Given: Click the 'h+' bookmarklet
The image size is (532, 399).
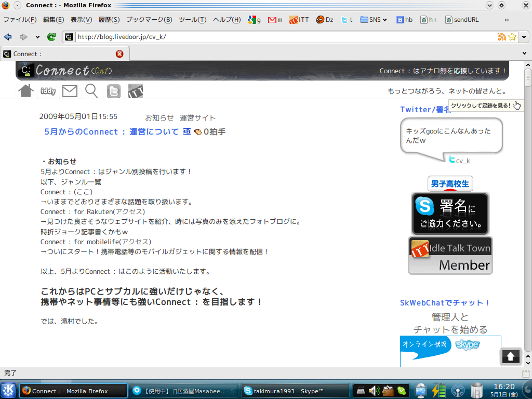Looking at the screenshot, I should pos(429,20).
